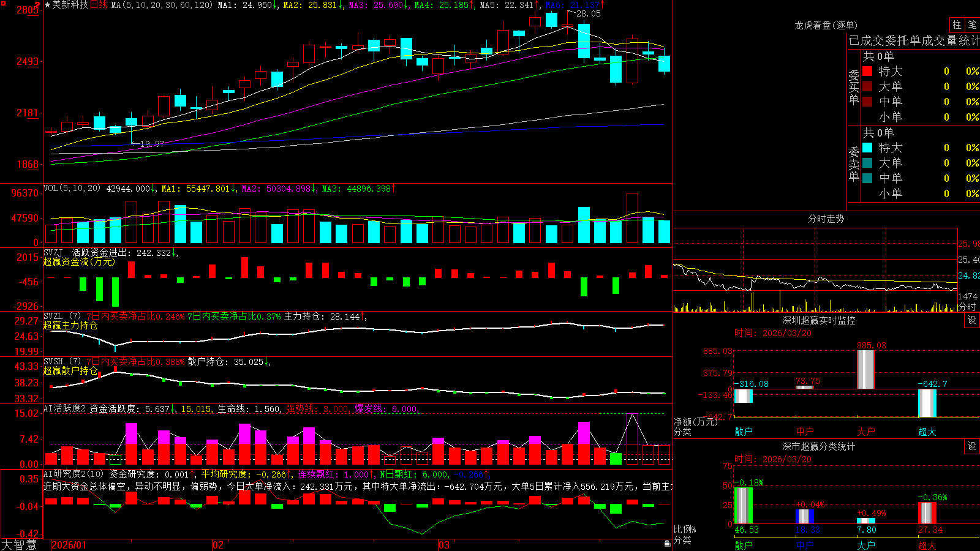Click the SVSH indicator label
The image size is (980, 551).
click(62, 361)
